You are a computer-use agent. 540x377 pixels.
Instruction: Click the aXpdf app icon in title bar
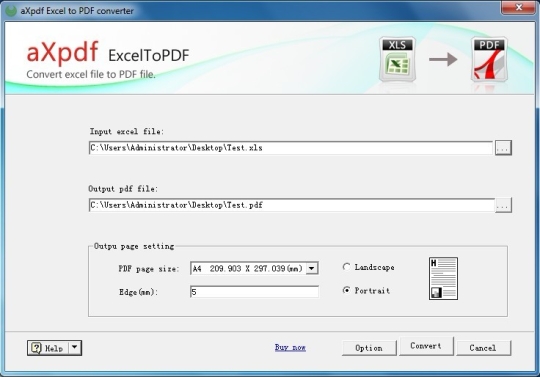11,11
